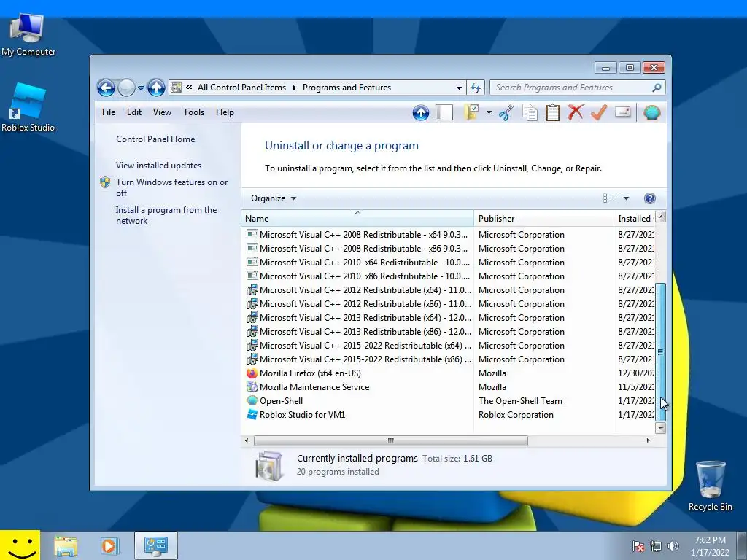Click the volume speaker tray icon

click(673, 546)
